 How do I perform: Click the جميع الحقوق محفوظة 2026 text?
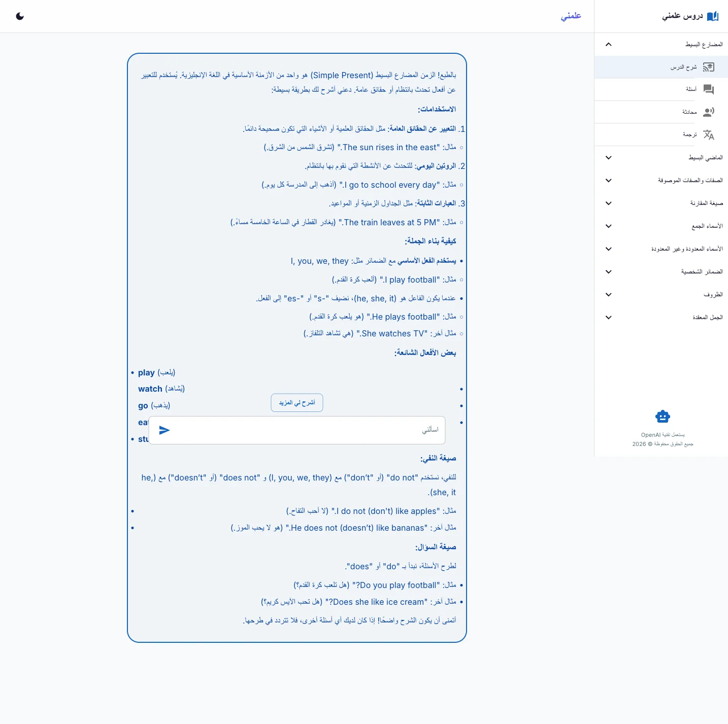pyautogui.click(x=663, y=444)
